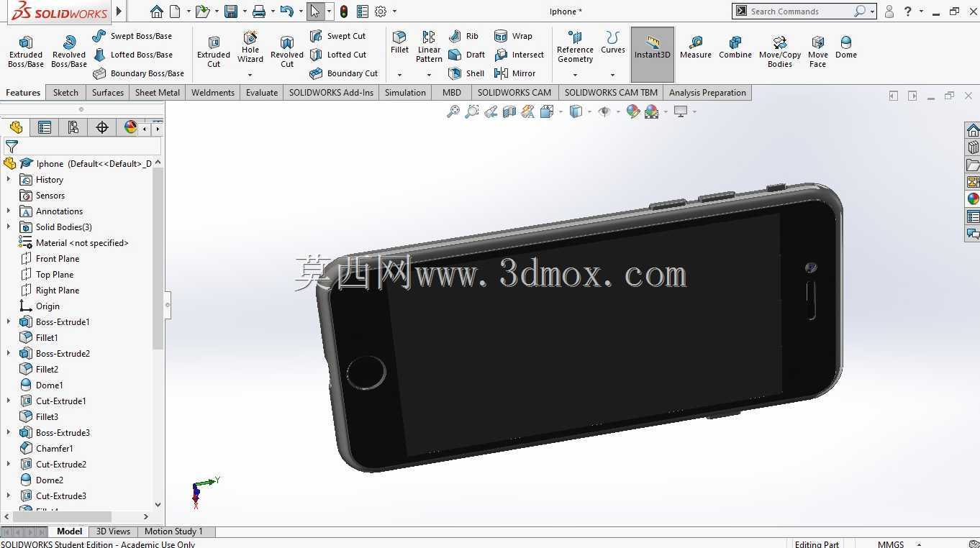Viewport: 980px width, 548px height.
Task: Click the Wrap tool
Action: click(513, 36)
